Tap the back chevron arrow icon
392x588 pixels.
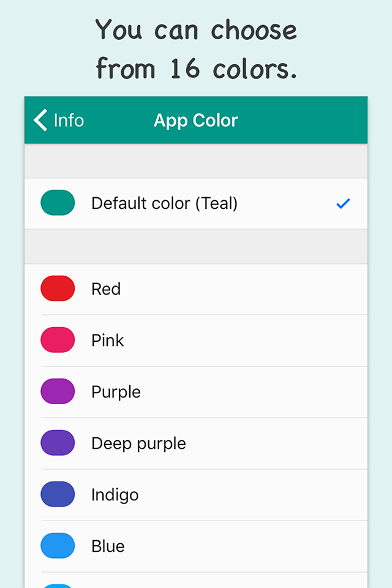click(x=40, y=120)
